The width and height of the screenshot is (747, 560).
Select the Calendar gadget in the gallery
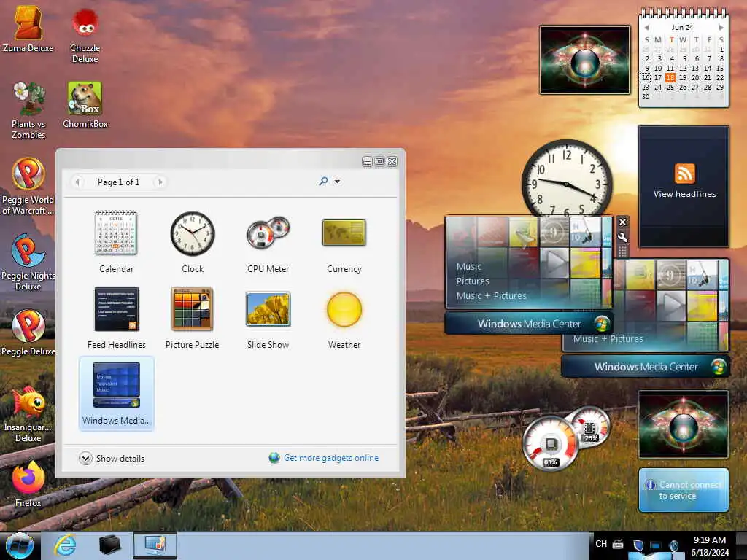[x=116, y=242]
